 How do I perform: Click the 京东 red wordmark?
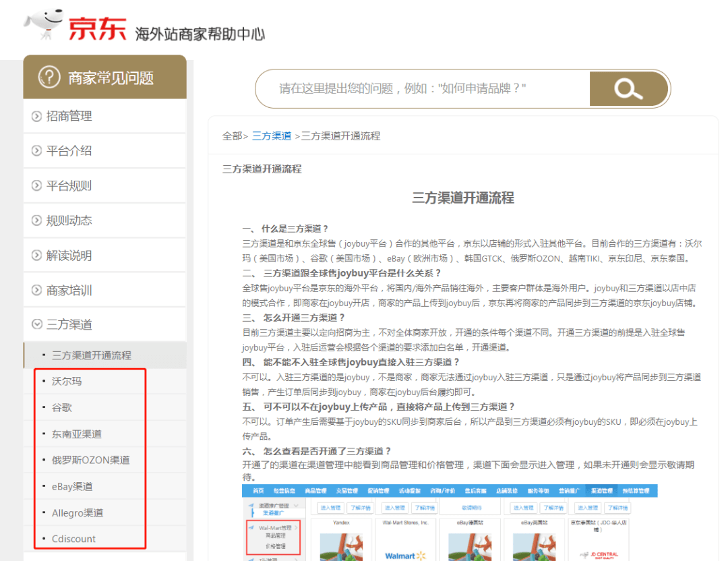tap(98, 29)
